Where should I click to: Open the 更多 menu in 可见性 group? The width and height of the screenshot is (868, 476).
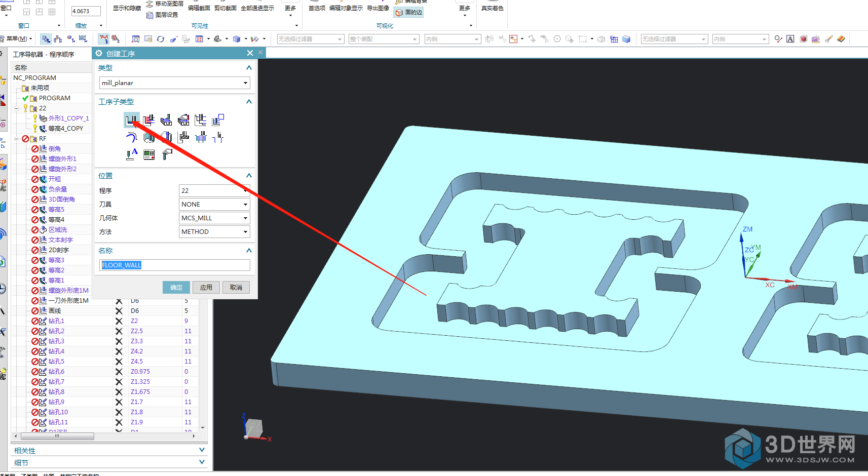[x=290, y=11]
